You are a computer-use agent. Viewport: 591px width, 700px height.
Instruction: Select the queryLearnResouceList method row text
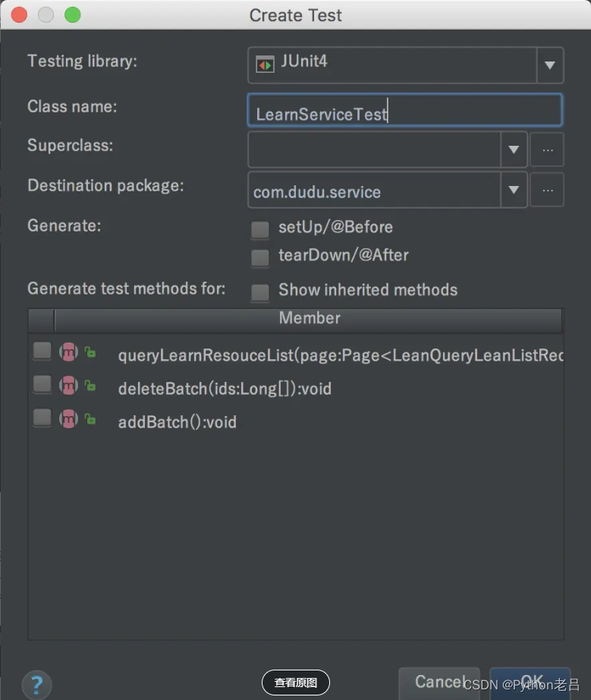pos(341,355)
